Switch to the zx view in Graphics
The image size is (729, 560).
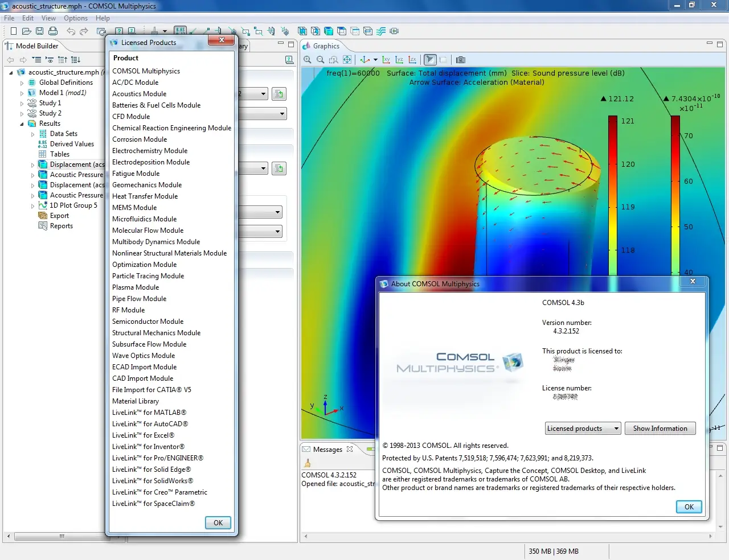click(412, 60)
